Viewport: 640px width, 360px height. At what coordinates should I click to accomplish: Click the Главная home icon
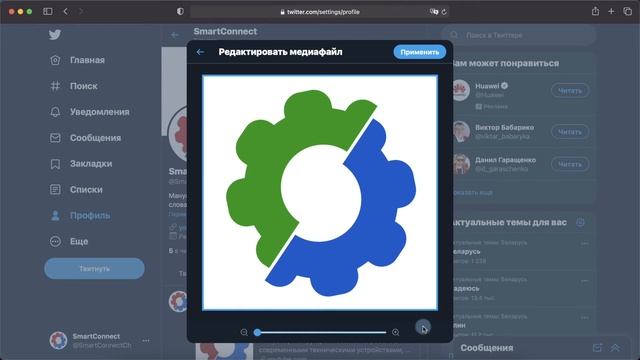(55, 60)
